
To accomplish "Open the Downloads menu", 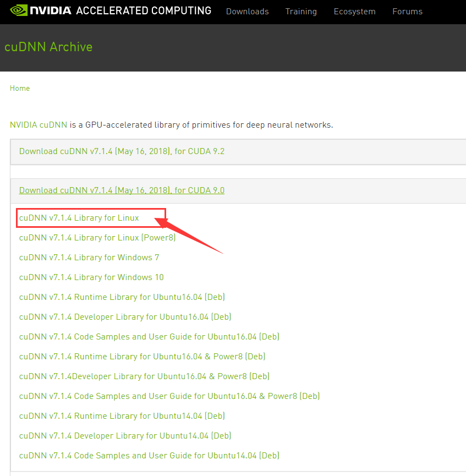I will [x=248, y=12].
